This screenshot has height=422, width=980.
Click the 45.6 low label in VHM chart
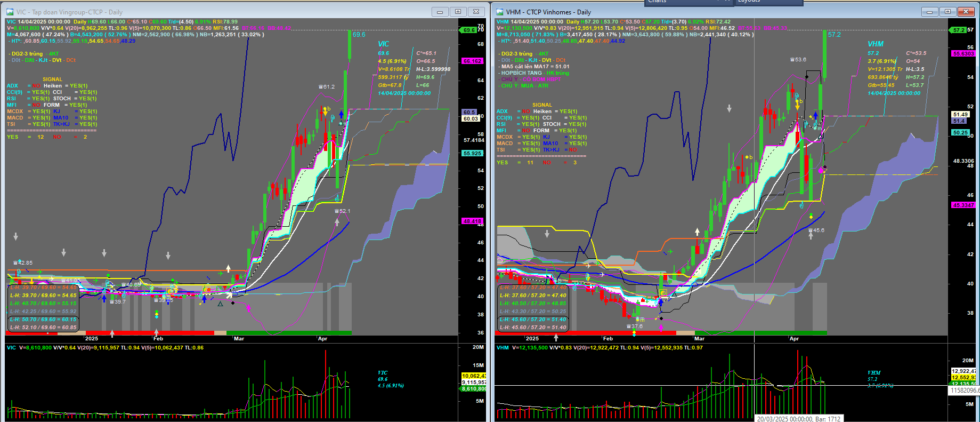click(816, 230)
